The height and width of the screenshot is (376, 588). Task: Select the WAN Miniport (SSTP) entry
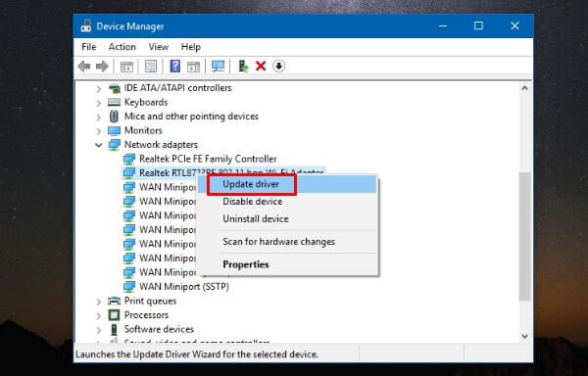[x=184, y=287]
